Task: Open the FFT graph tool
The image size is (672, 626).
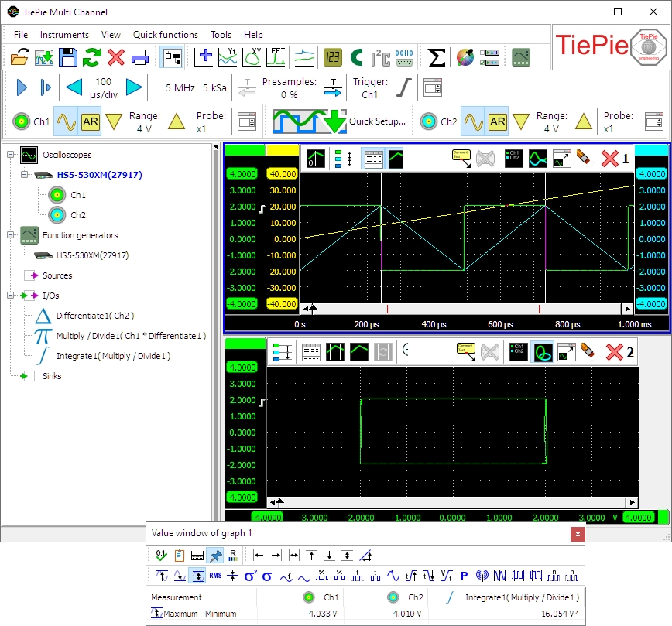Action: coord(278,56)
